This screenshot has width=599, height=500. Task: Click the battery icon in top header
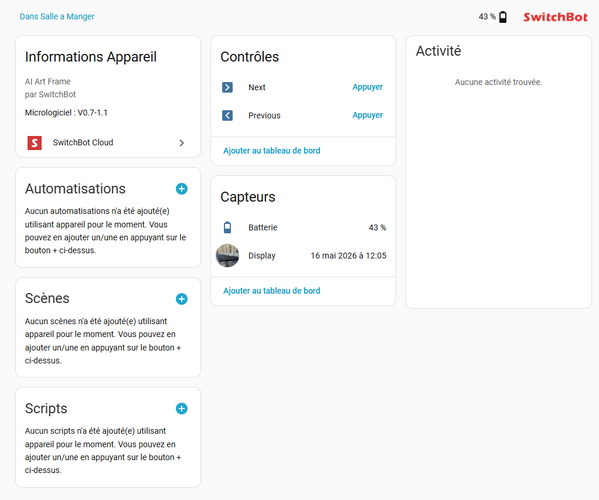[x=503, y=17]
